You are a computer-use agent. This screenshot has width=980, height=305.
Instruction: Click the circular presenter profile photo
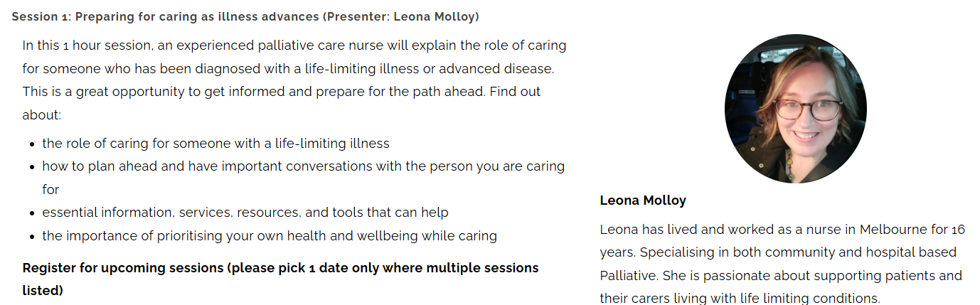click(x=795, y=109)
